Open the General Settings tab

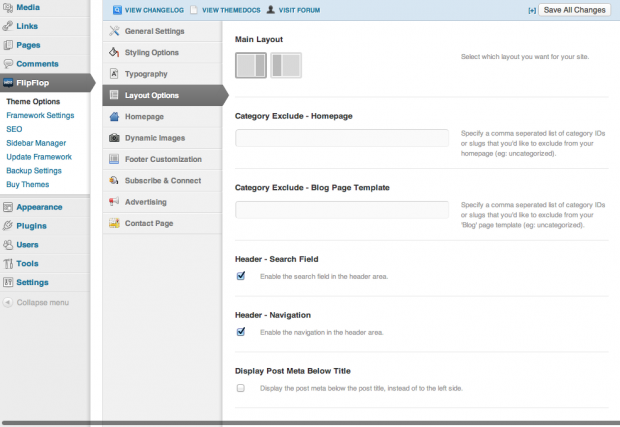pos(162,31)
